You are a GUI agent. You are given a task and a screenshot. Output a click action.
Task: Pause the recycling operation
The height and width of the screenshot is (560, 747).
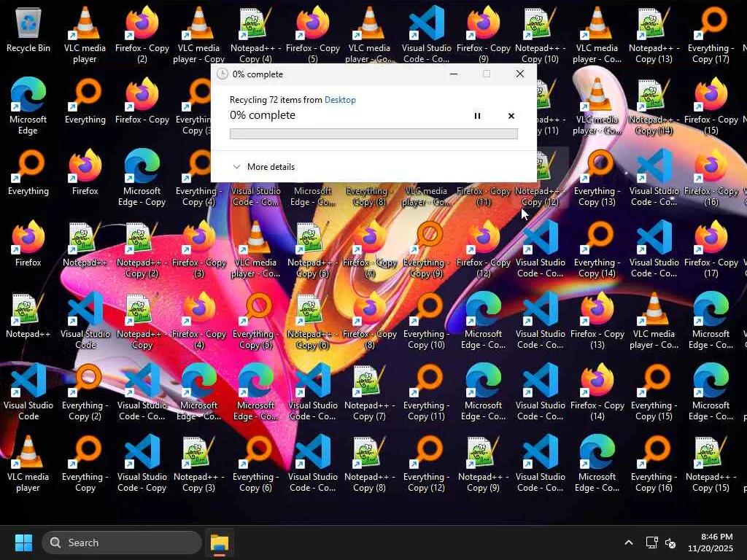(x=477, y=116)
